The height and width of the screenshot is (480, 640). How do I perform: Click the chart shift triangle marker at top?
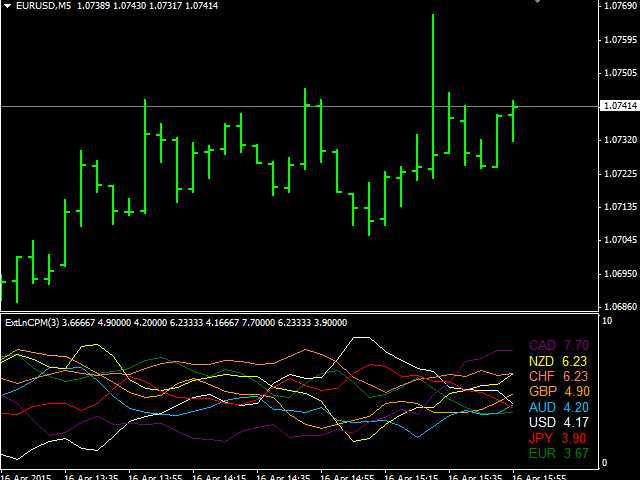pos(566,3)
